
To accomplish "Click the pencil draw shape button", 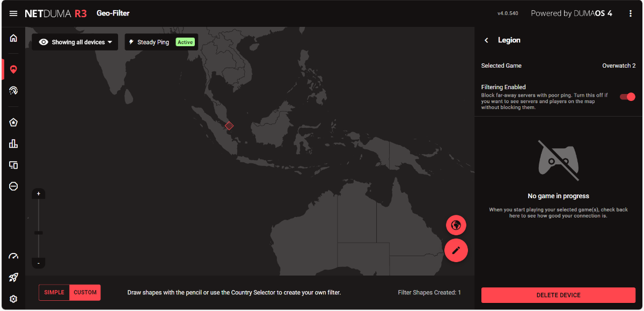I will [x=456, y=250].
